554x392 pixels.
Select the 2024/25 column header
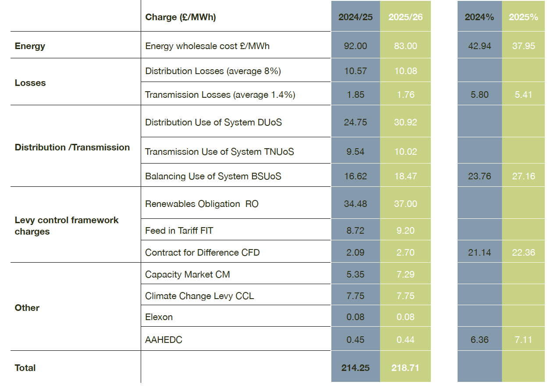tap(355, 18)
